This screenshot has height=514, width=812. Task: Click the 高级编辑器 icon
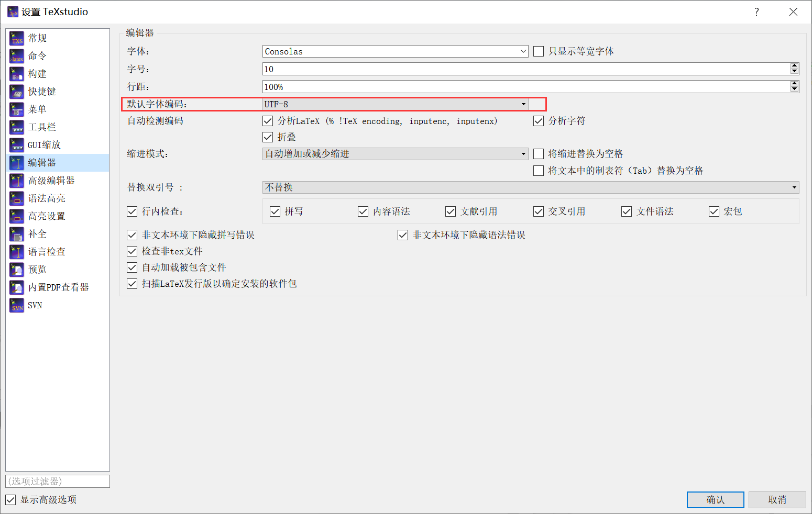click(17, 181)
